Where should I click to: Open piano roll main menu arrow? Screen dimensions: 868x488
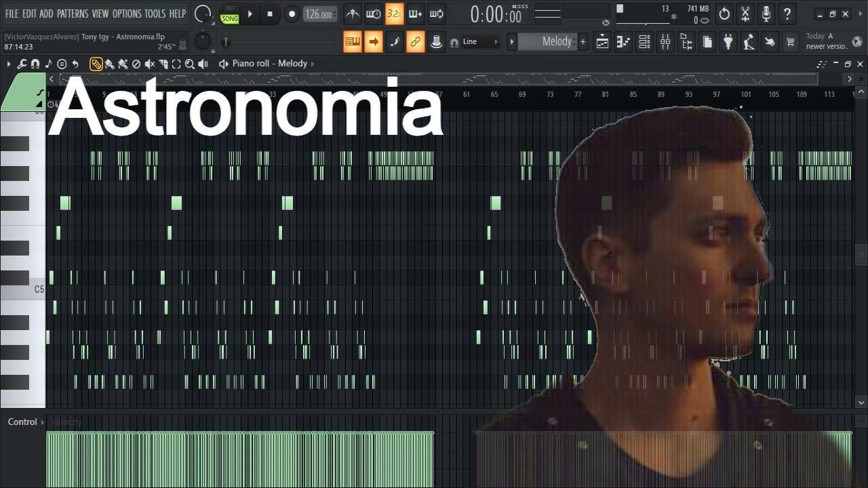pyautogui.click(x=9, y=64)
